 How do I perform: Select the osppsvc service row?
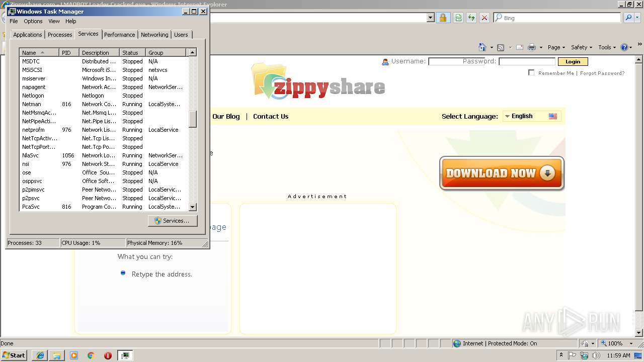click(x=104, y=181)
